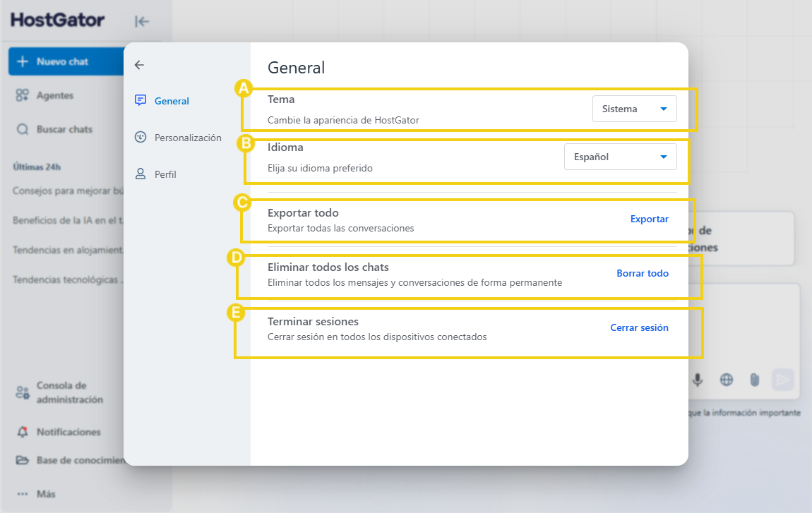
Task: Open the Idioma Español dropdown
Action: (621, 157)
